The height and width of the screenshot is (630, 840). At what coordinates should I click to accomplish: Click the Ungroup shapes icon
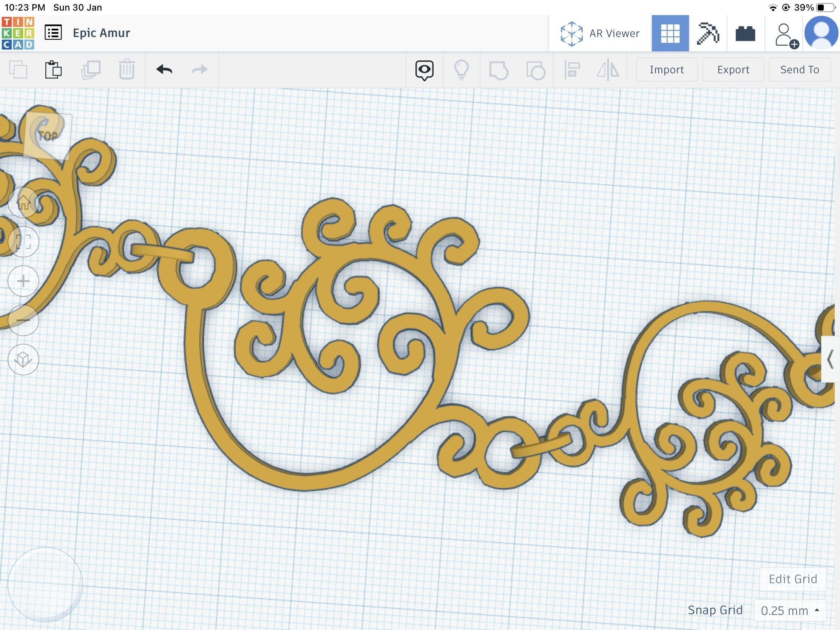coord(536,70)
